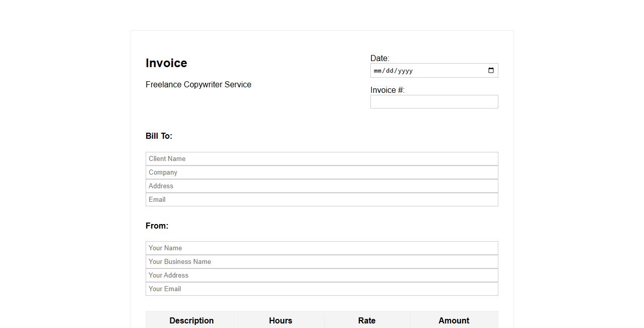Screen dimensions: 644x328
Task: Click the Client Name field
Action: point(321,159)
